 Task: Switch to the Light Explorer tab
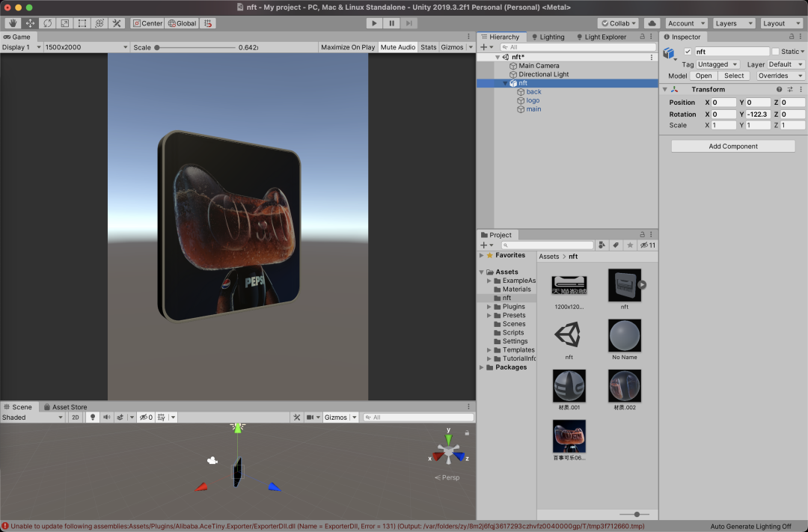point(601,37)
